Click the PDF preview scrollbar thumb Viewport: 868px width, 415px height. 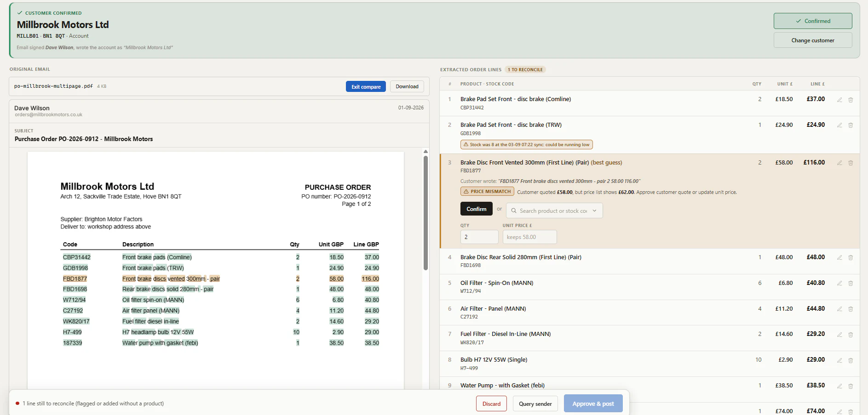pyautogui.click(x=425, y=213)
